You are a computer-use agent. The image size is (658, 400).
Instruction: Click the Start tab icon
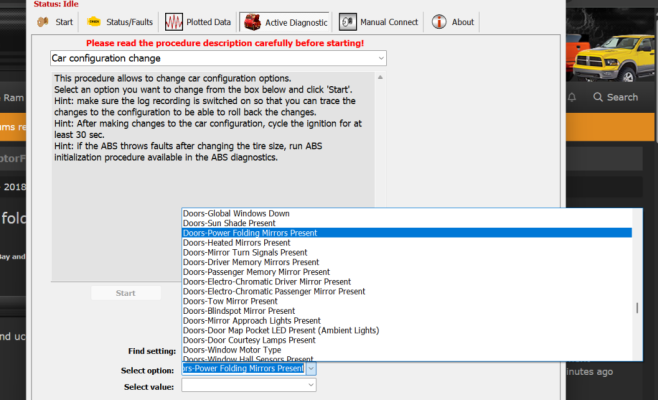(43, 22)
